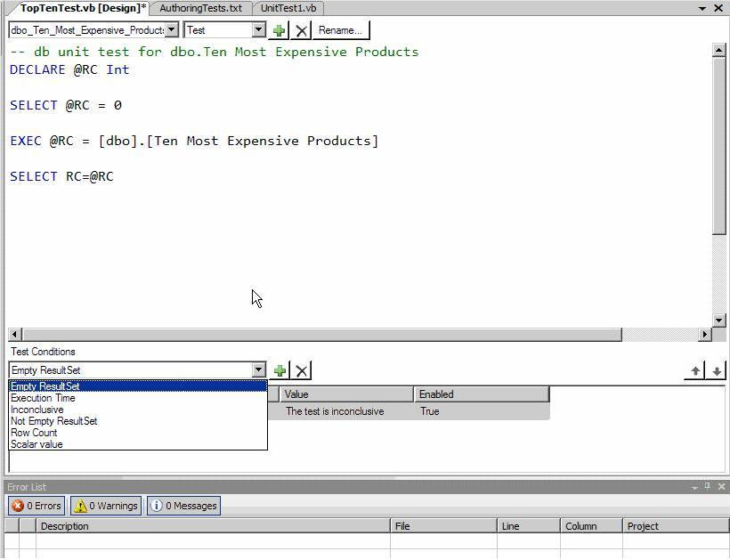Pin the Error List panel
Image resolution: width=730 pixels, height=560 pixels.
(x=708, y=487)
